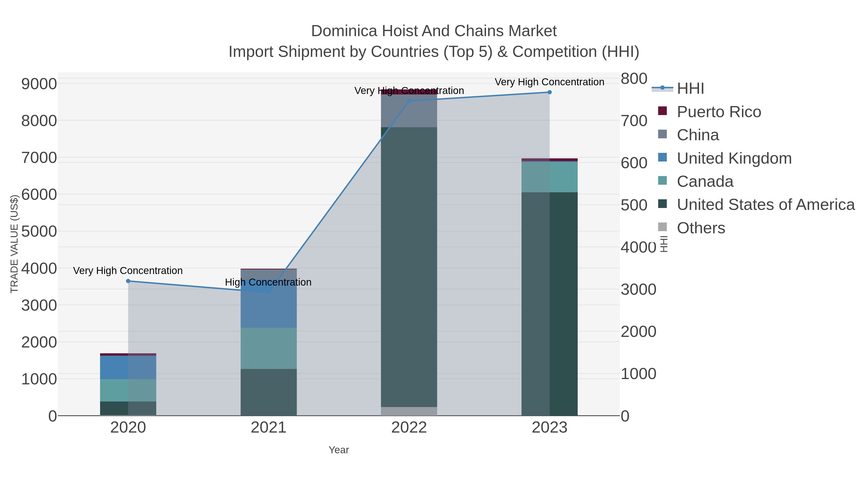Click the United States dark green swatch

pyautogui.click(x=663, y=204)
